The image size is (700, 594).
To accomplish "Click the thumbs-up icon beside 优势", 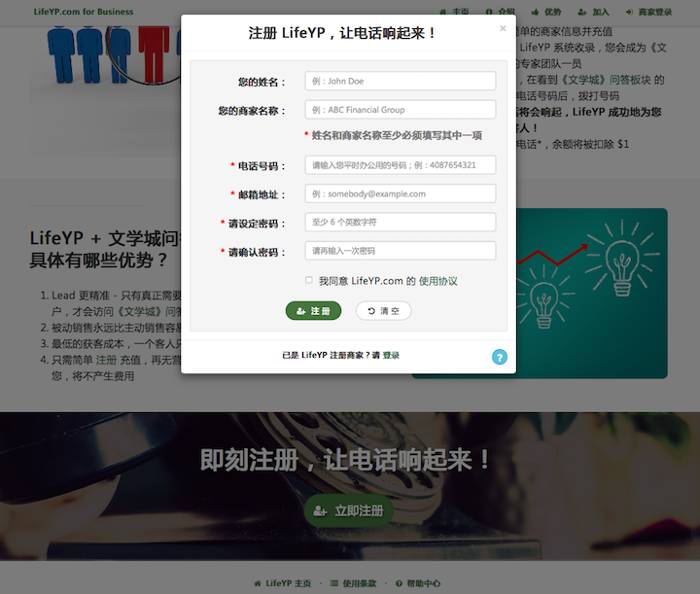I will tap(535, 12).
